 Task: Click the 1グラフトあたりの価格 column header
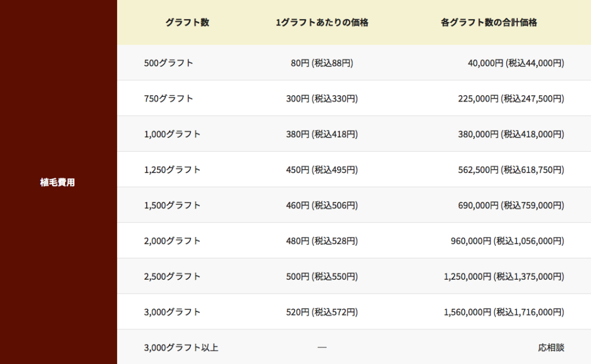(322, 22)
